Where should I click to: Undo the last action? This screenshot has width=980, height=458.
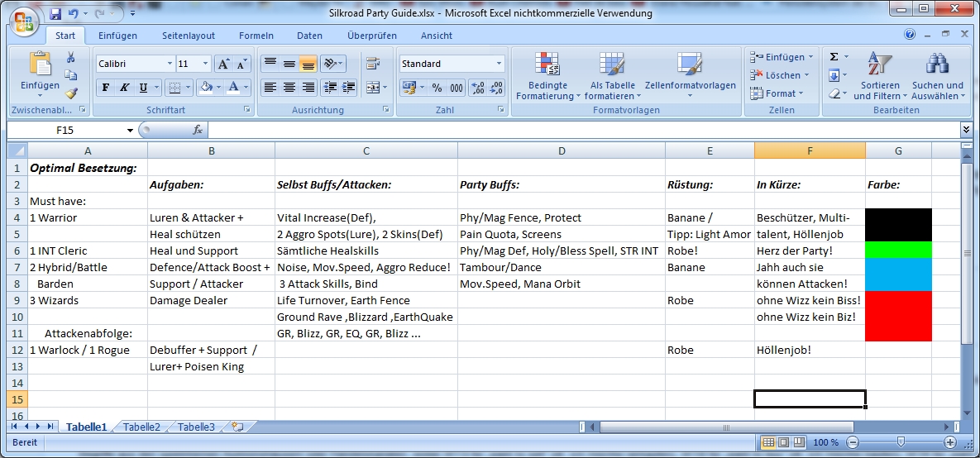(x=73, y=13)
